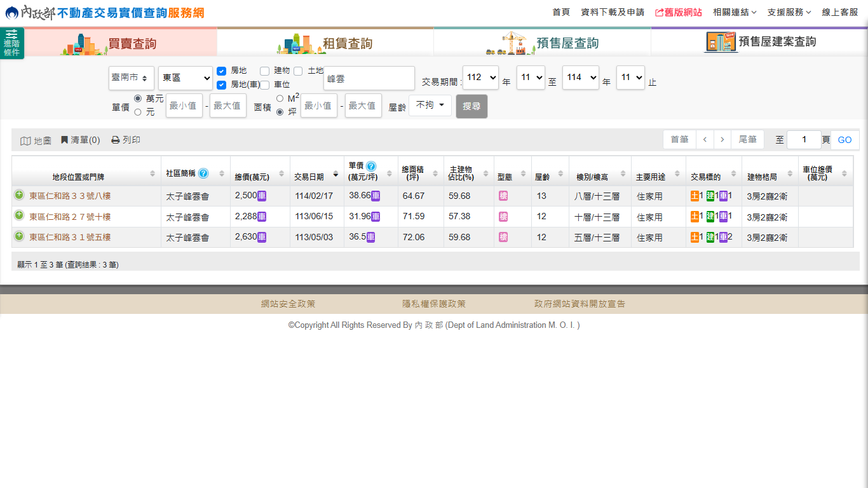868x488 pixels.
Task: Open the 臺南市 city dropdown
Action: tap(131, 78)
